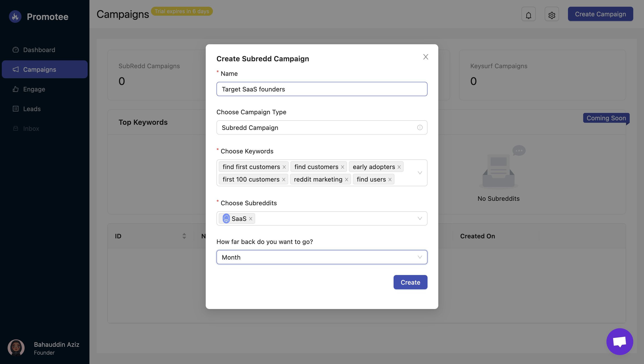Click the Create Campaign button
The width and height of the screenshot is (644, 364).
[x=600, y=14]
